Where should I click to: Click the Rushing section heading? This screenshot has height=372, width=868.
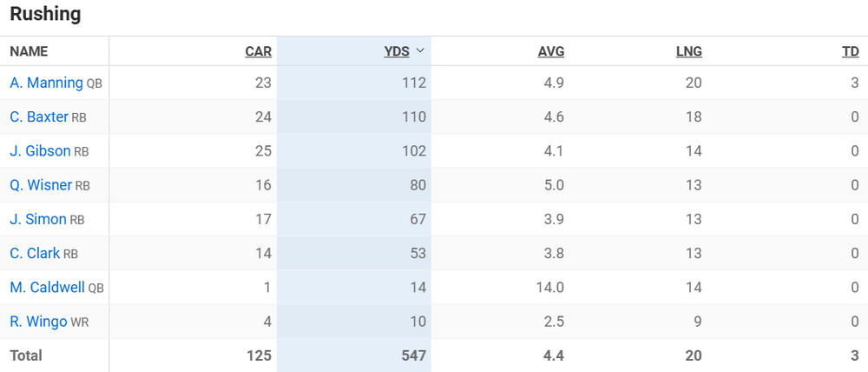[45, 14]
